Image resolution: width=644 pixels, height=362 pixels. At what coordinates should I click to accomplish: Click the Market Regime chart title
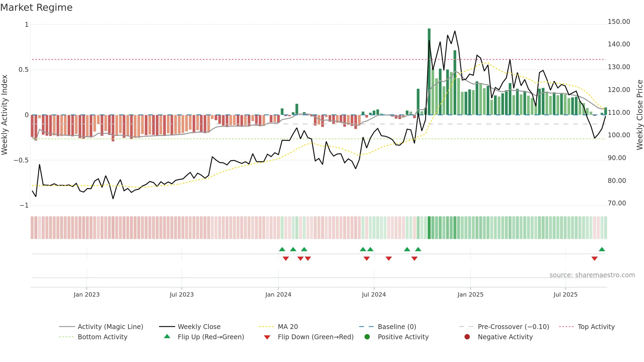[36, 8]
